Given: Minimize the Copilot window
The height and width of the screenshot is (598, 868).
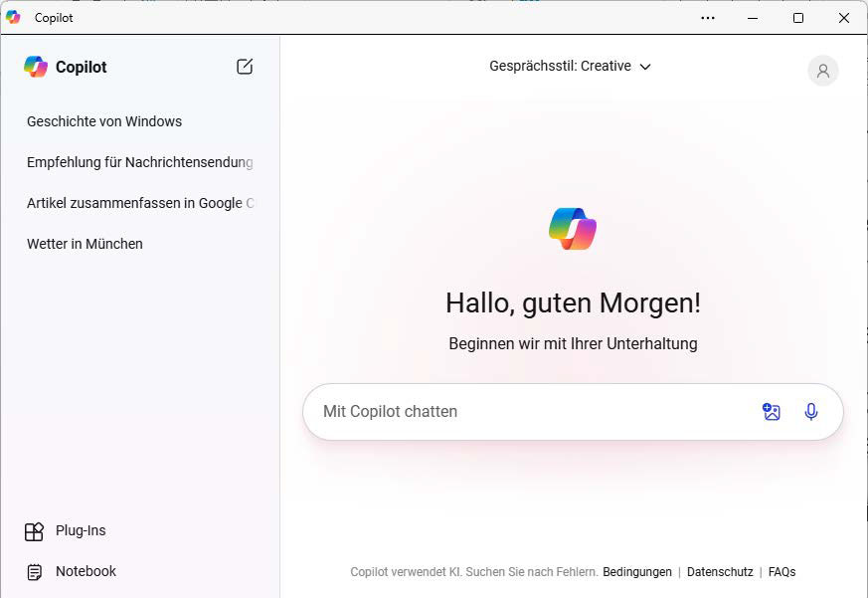Looking at the screenshot, I should click(753, 18).
